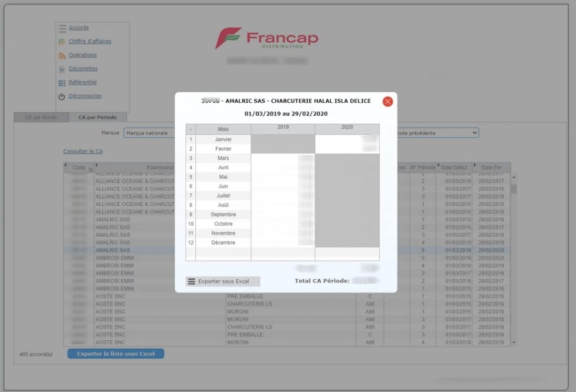Click the Référentiel list icon
The image size is (576, 392).
62,82
